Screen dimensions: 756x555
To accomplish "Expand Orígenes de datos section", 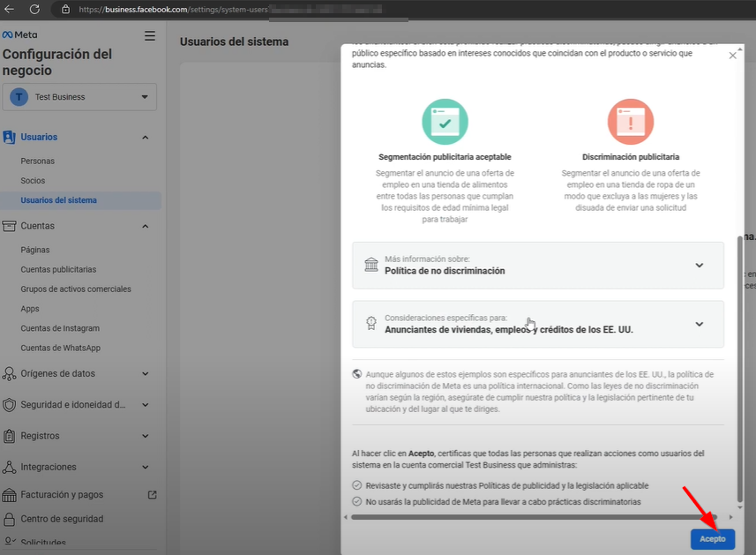I will 146,374.
